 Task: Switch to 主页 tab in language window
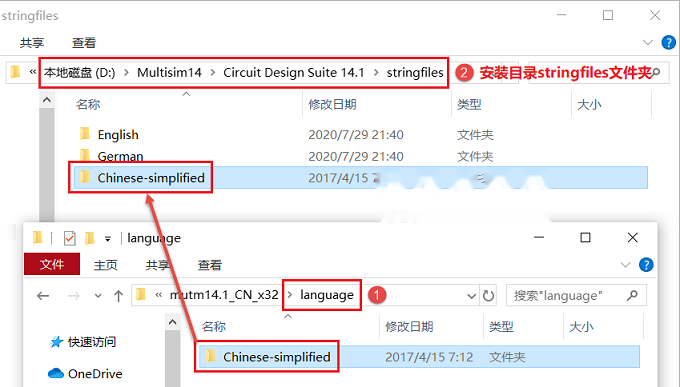(105, 265)
